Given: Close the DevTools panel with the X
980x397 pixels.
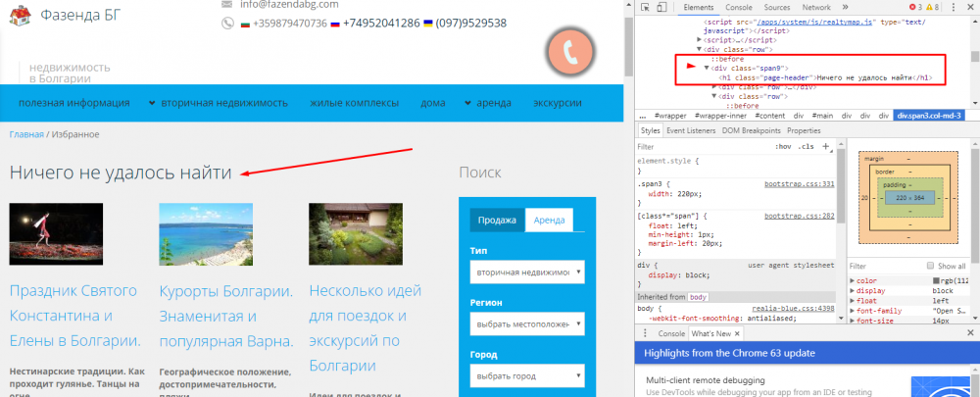Looking at the screenshot, I should tap(970, 8).
